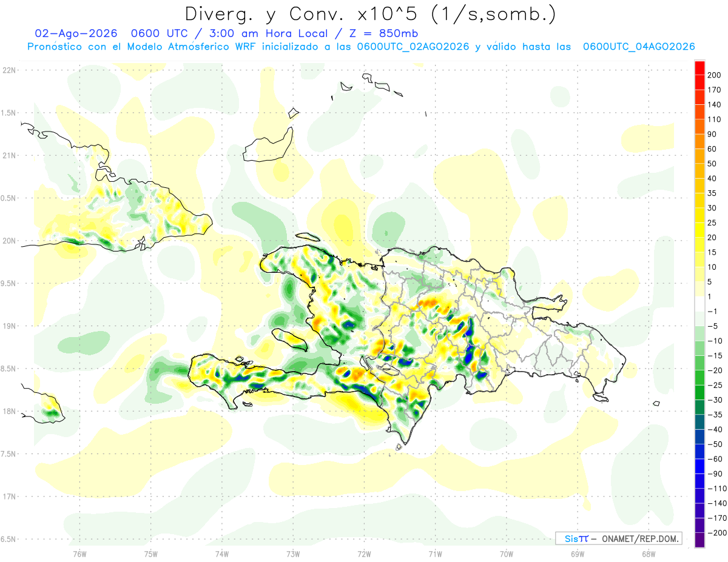Click the blue swatch between -60 and -90

point(699,467)
